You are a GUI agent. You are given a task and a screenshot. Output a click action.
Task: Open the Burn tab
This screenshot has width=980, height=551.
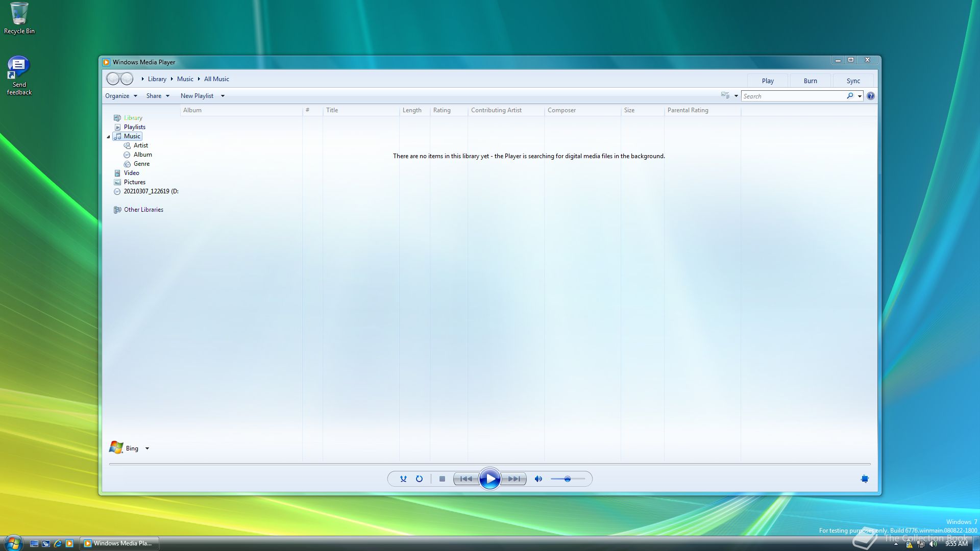[811, 81]
